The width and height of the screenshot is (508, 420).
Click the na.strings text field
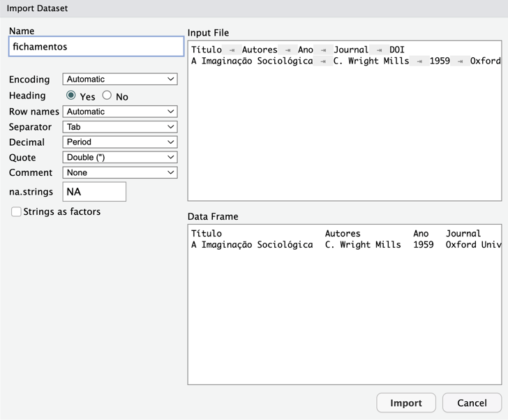tap(94, 192)
